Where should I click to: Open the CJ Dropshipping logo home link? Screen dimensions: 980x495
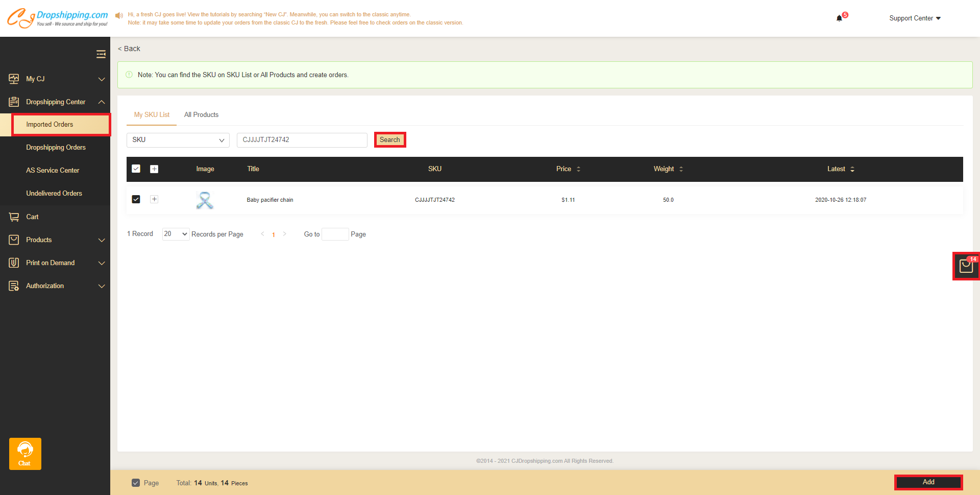coord(57,18)
